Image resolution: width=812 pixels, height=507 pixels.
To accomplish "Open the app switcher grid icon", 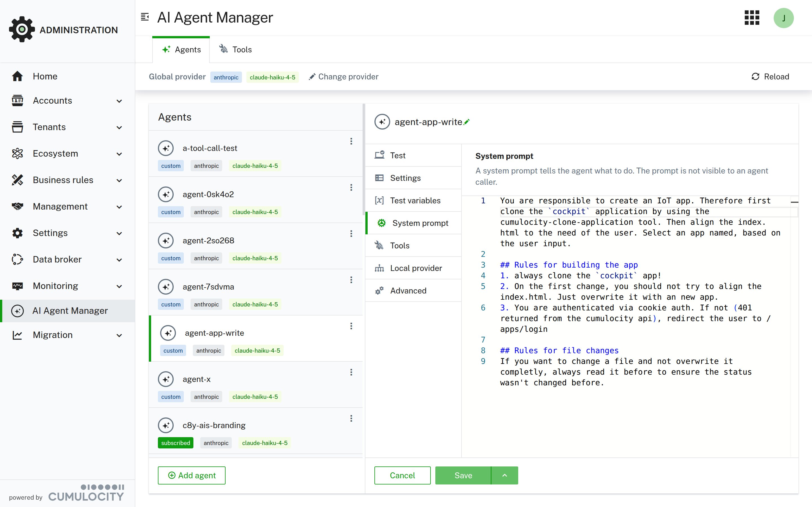I will [x=752, y=18].
